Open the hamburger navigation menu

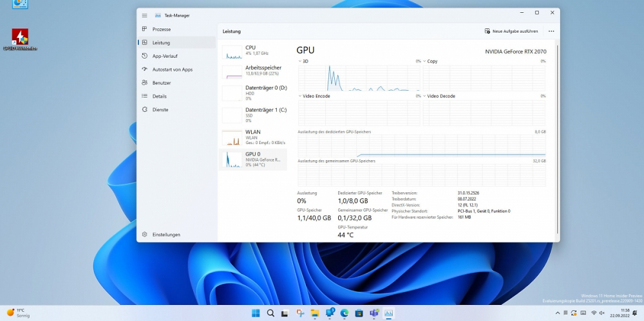(x=144, y=15)
